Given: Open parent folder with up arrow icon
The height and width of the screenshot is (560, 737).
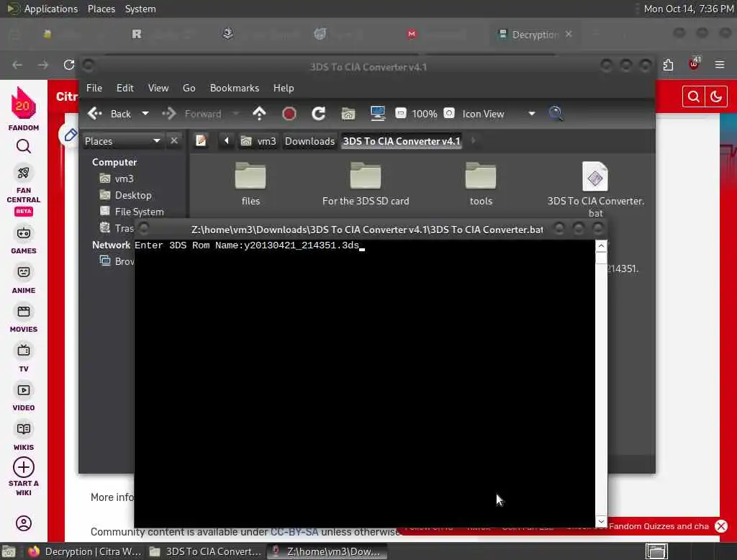Looking at the screenshot, I should 259,114.
